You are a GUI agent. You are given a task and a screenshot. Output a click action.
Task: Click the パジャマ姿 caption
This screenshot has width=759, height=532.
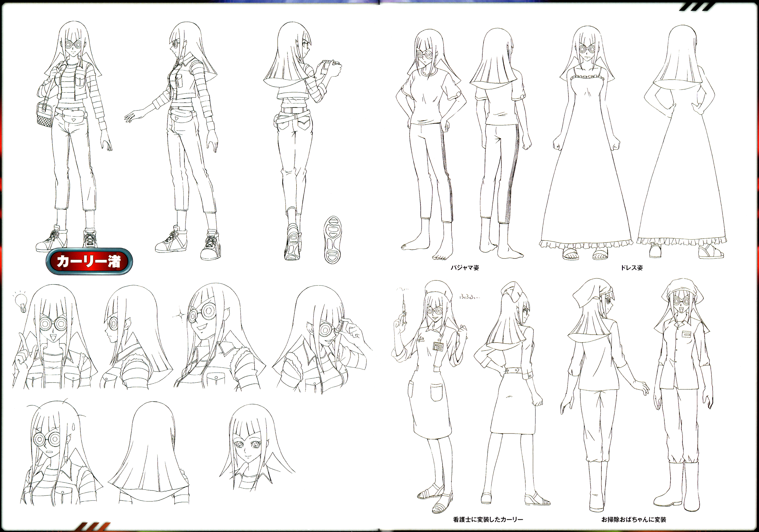tap(465, 268)
